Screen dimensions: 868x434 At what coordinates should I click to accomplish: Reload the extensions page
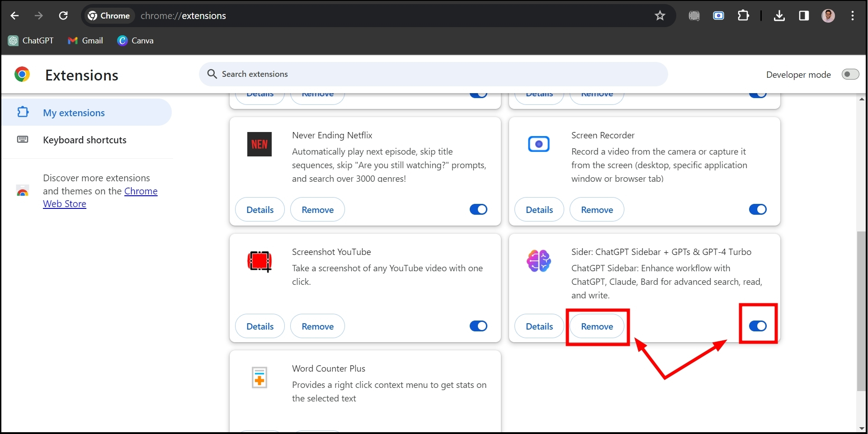click(x=63, y=16)
